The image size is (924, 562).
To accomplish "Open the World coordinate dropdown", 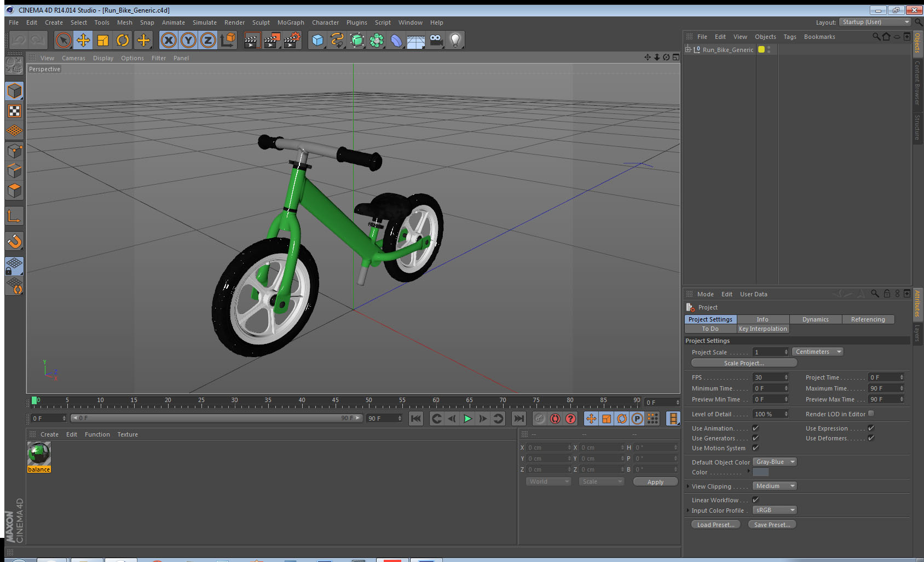I will [548, 481].
